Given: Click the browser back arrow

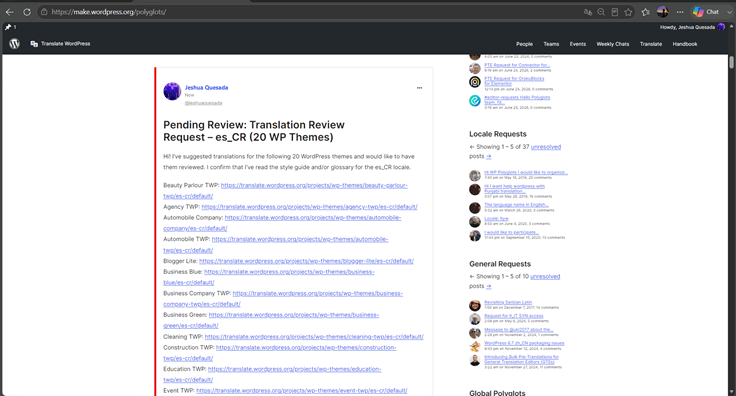Looking at the screenshot, I should tap(9, 12).
